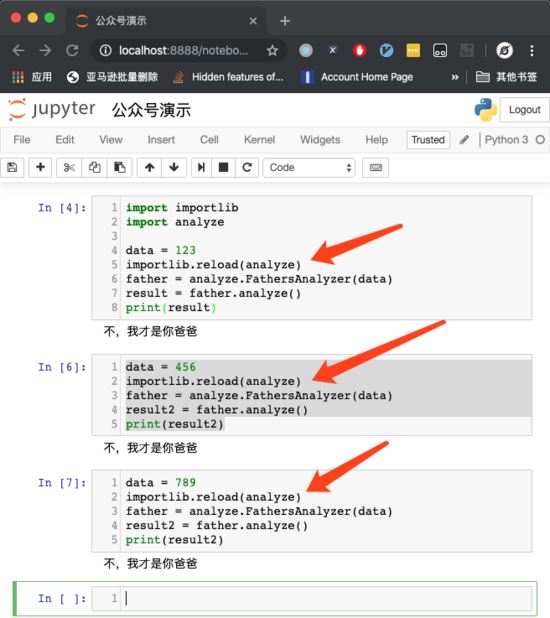The width and height of the screenshot is (550, 618).
Task: Run the current cell
Action: click(x=201, y=168)
